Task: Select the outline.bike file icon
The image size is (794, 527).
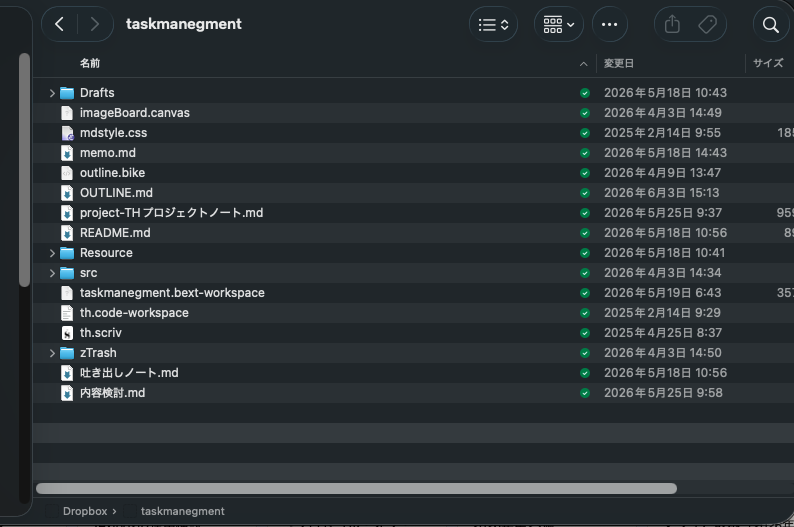Action: pyautogui.click(x=67, y=173)
